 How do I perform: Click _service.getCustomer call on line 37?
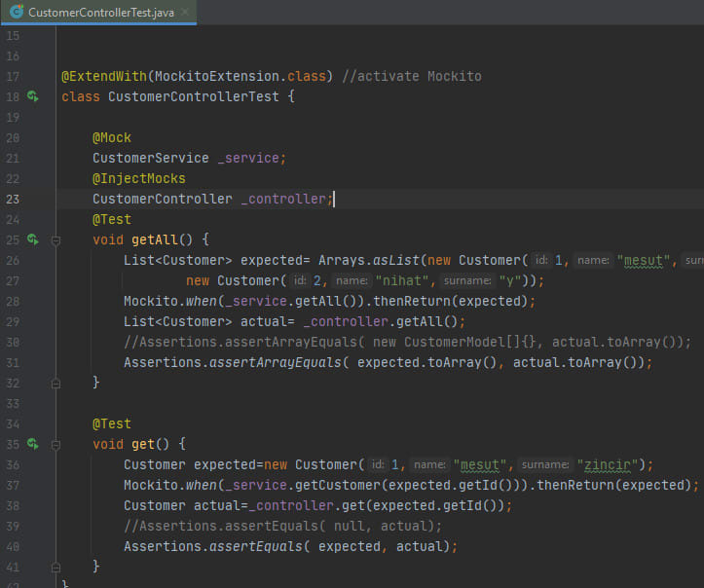pyautogui.click(x=303, y=485)
